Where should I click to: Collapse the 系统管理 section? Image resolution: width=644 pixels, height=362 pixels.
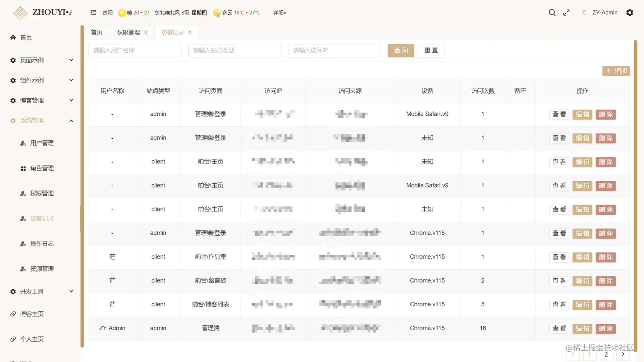pos(32,120)
